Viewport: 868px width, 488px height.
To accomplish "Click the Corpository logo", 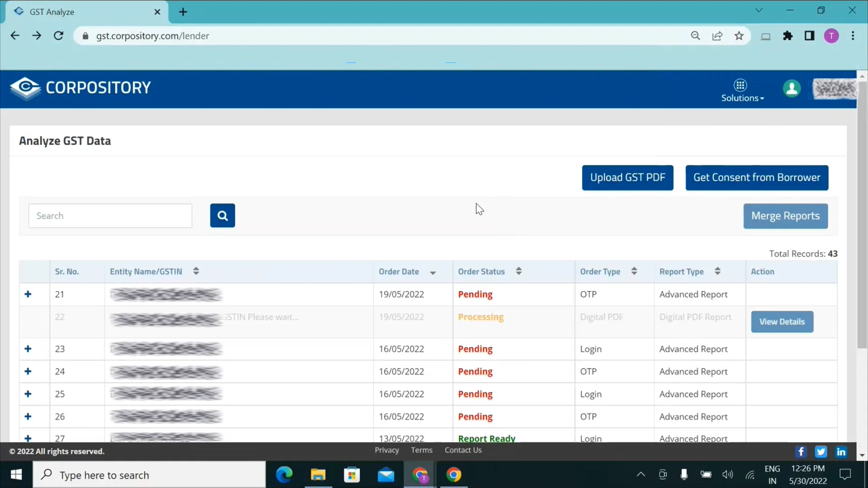I will (80, 88).
